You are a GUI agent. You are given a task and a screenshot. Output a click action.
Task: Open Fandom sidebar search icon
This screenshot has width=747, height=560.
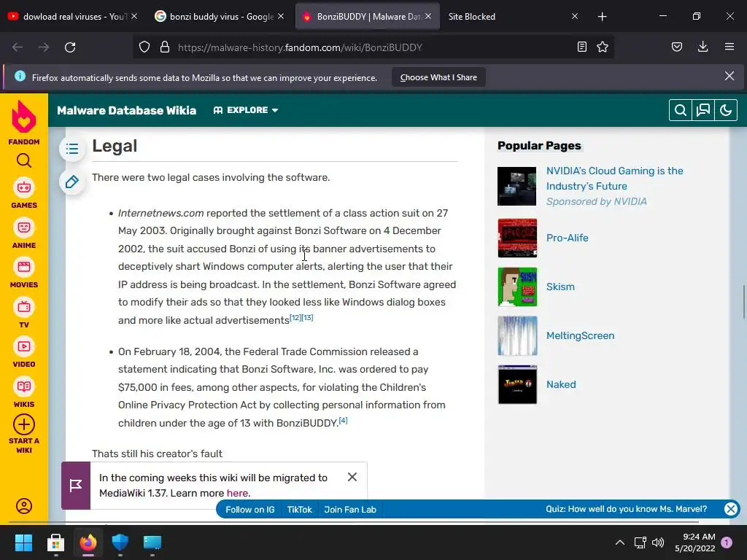coord(24,161)
